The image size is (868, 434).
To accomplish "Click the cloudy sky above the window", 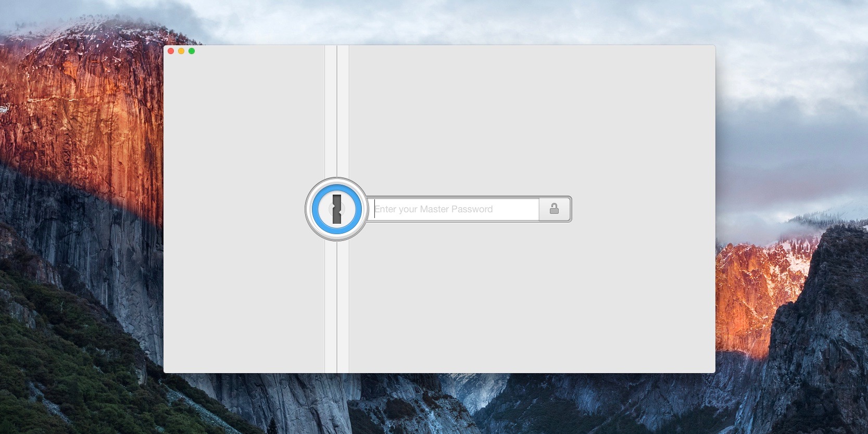I will tap(437, 21).
